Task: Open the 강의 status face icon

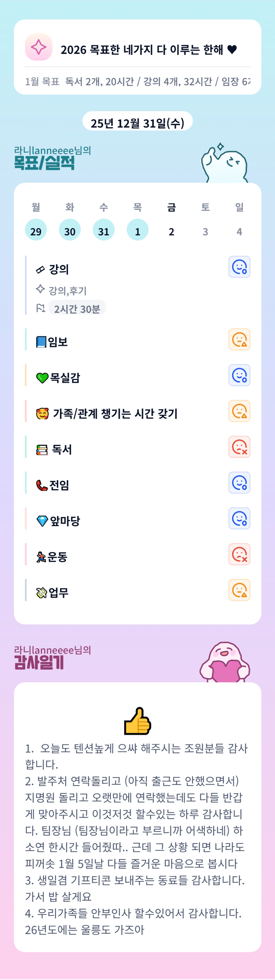Action: tap(239, 267)
